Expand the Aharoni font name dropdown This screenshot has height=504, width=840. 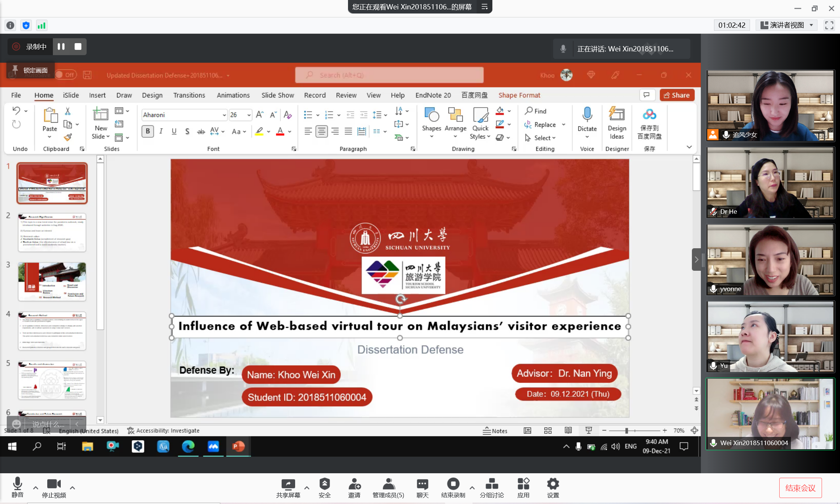224,115
